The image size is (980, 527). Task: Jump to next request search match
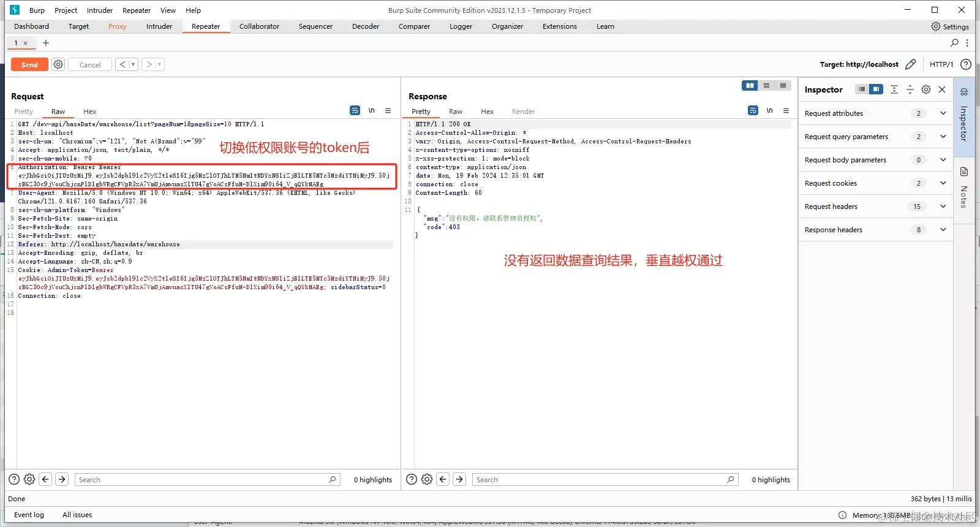coord(62,479)
